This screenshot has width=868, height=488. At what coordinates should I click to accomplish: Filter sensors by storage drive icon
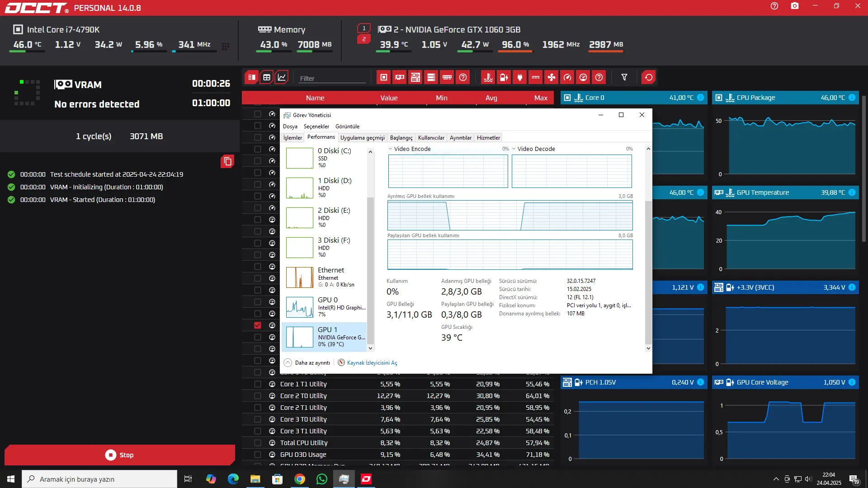pyautogui.click(x=431, y=77)
